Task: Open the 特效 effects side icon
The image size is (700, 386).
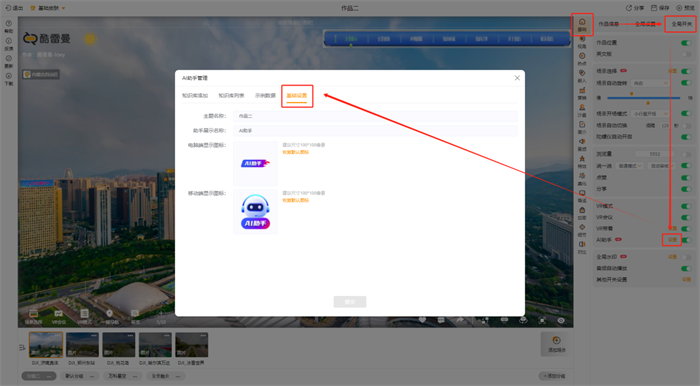Action: 582,161
